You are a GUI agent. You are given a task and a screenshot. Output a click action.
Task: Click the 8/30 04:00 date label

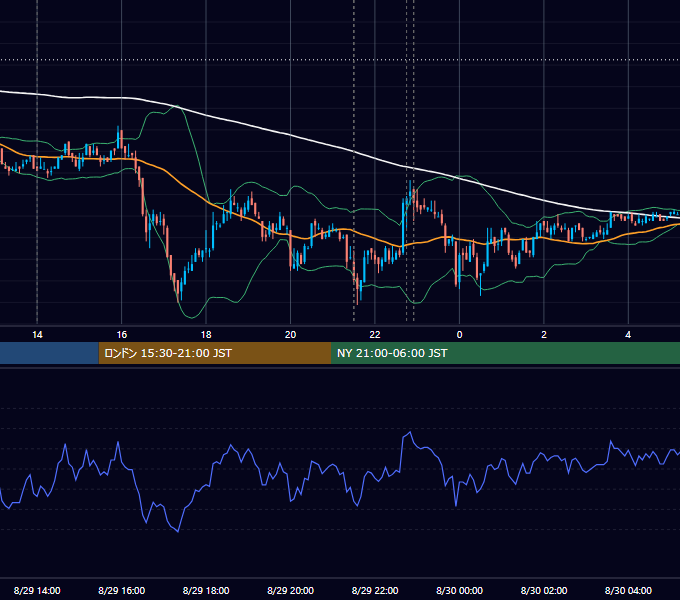(628, 590)
